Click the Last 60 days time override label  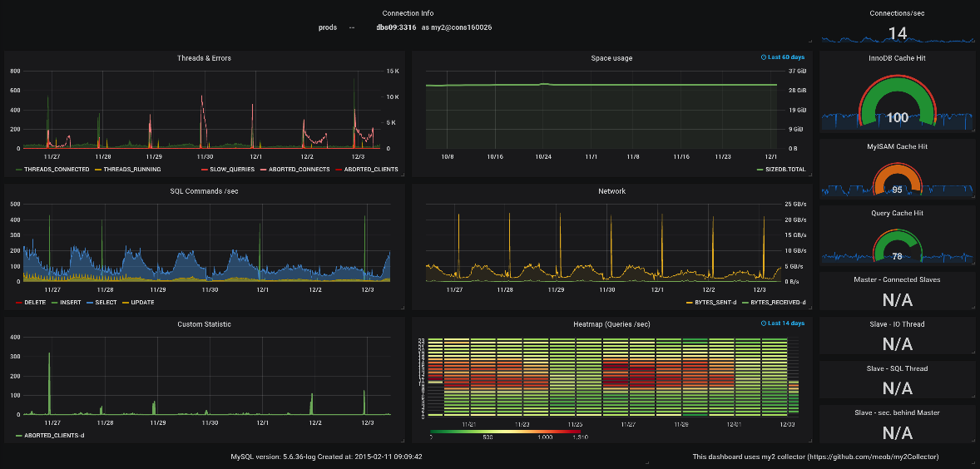[785, 57]
